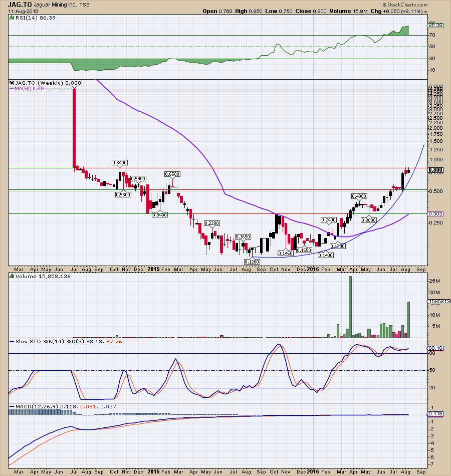Click the 0.118 MACD value tag on right axis
This screenshot has width=451, height=476.
435,414
